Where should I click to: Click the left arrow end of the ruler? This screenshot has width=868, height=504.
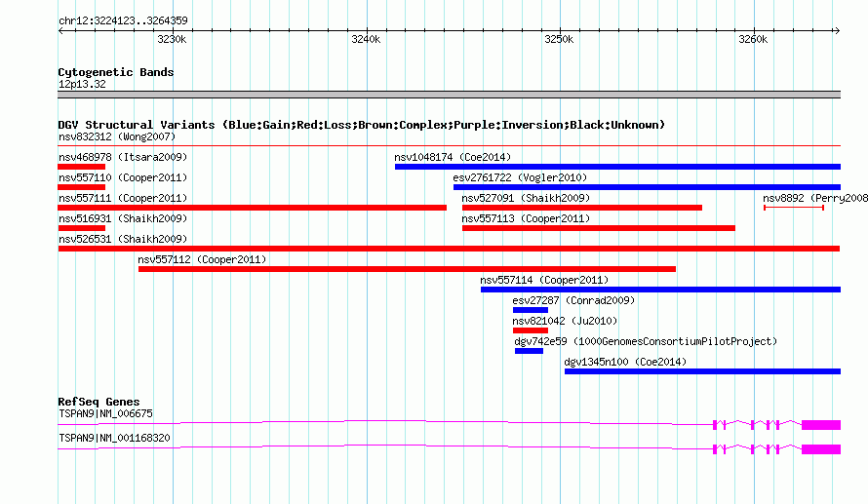tap(60, 31)
